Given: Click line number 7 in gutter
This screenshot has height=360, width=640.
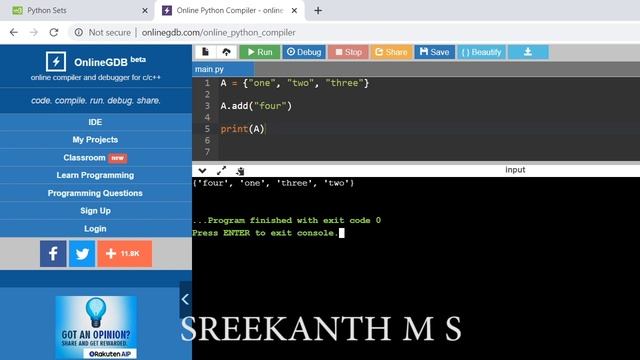Looking at the screenshot, I should point(207,152).
